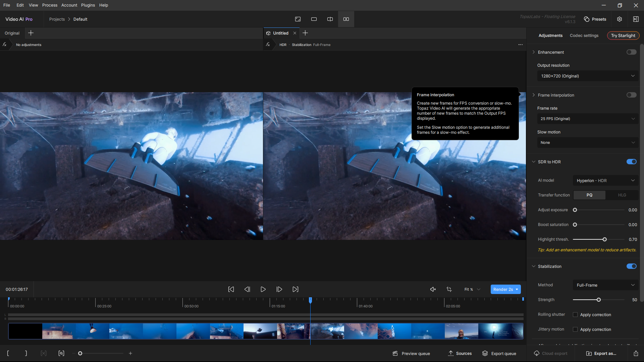Screen dimensions: 644x362
Task: Click the crop tool icon
Action: pyautogui.click(x=449, y=289)
